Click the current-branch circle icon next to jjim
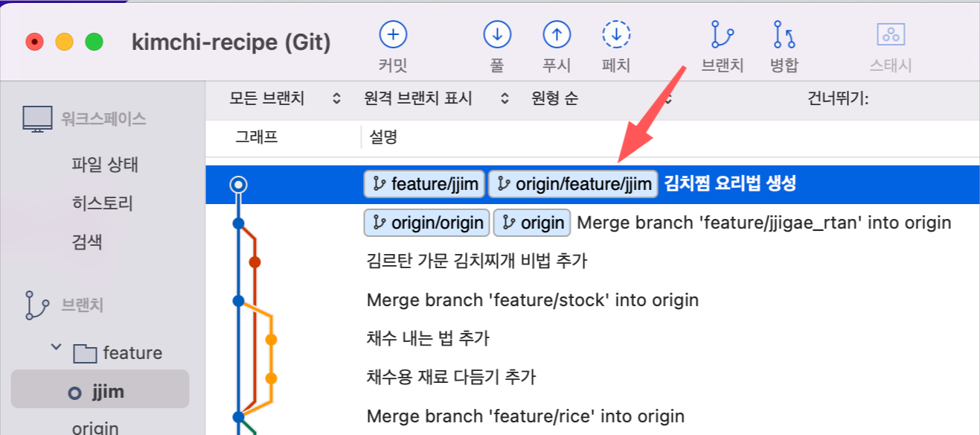Viewport: 980px width, 435px height. tap(74, 393)
